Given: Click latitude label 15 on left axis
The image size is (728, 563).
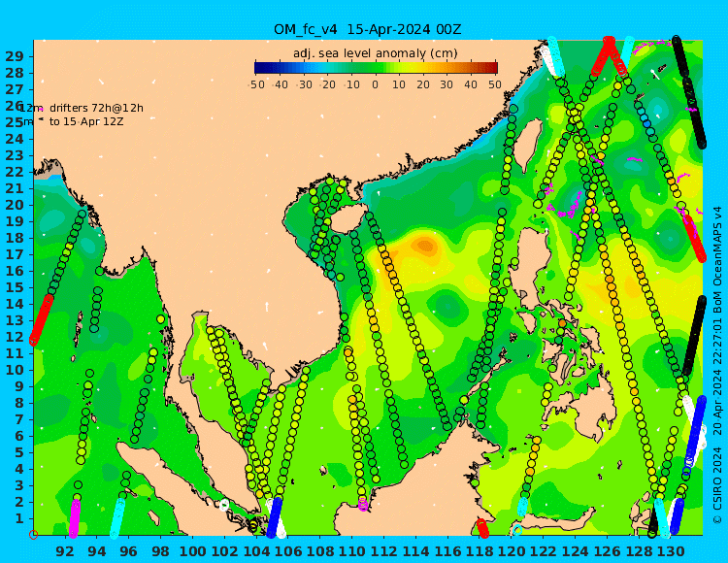Looking at the screenshot, I should 14,287.
